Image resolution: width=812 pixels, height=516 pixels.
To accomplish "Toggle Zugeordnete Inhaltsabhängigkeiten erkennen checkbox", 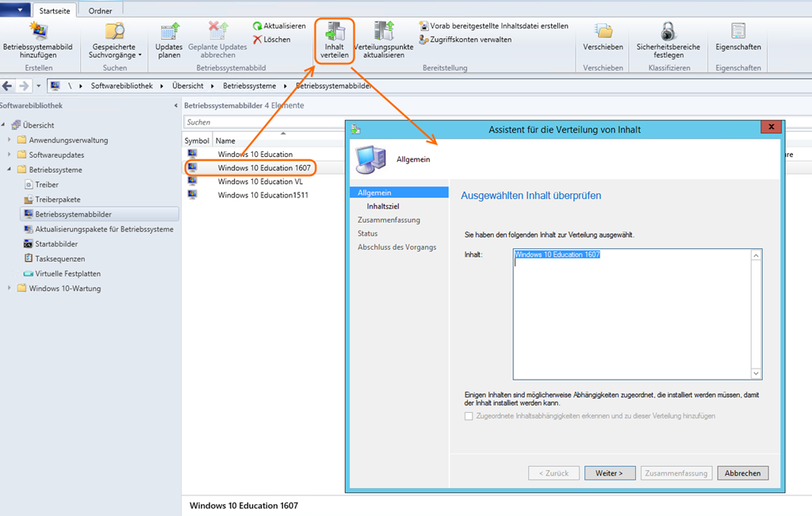I will 469,416.
